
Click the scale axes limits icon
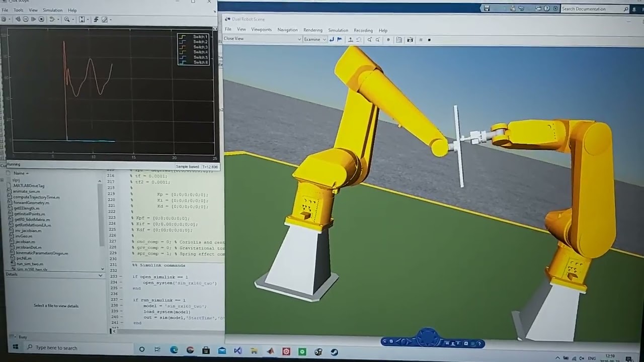pos(82,19)
